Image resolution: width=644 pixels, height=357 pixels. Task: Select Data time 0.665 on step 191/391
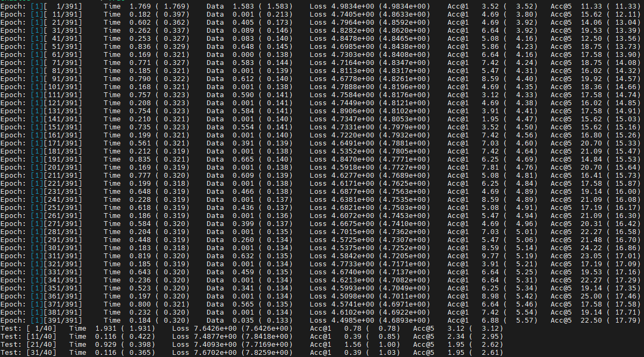click(x=243, y=159)
